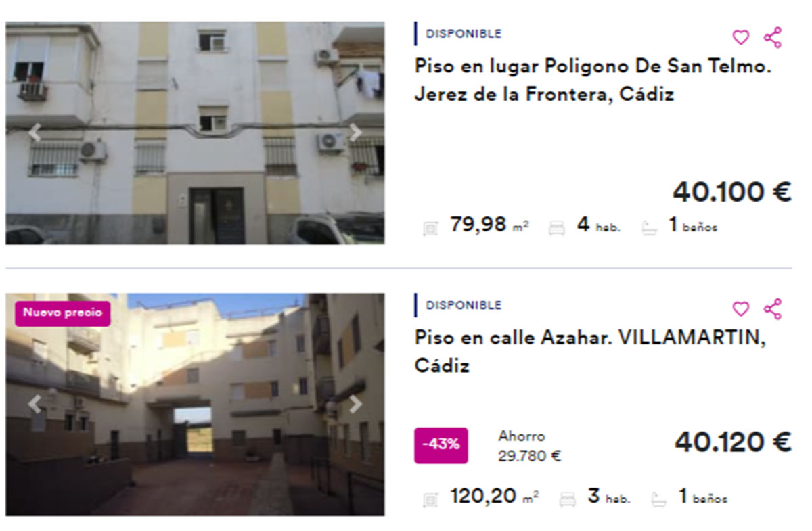Click the 40.120 € price
Image resolution: width=812 pixels, height=531 pixels.
732,442
